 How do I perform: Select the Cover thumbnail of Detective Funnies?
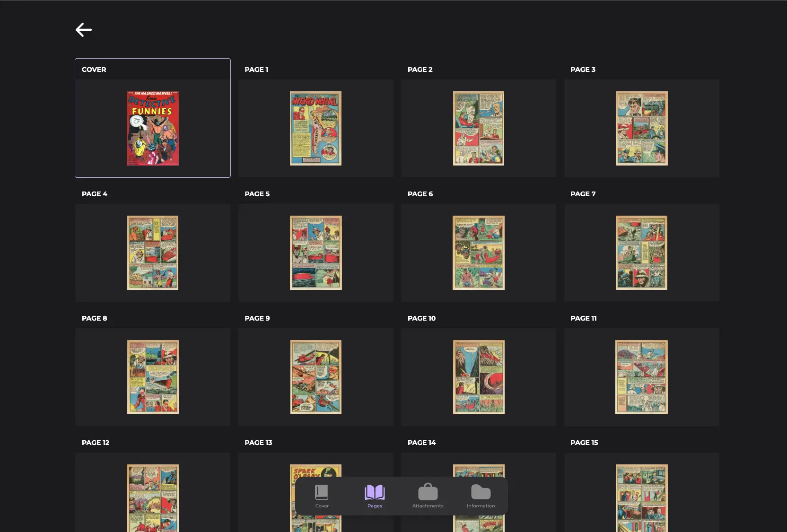click(x=153, y=128)
